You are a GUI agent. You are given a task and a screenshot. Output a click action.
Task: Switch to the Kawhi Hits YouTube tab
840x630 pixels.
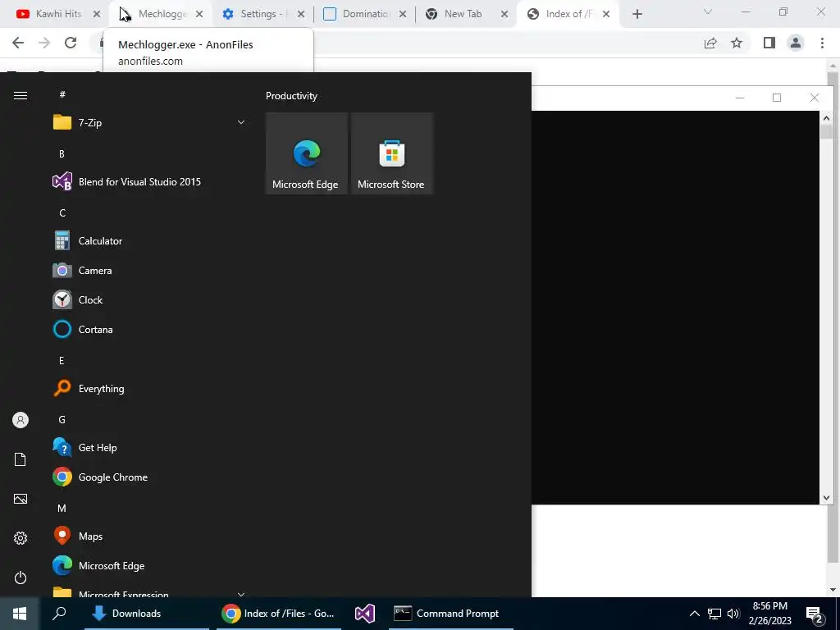(x=58, y=14)
